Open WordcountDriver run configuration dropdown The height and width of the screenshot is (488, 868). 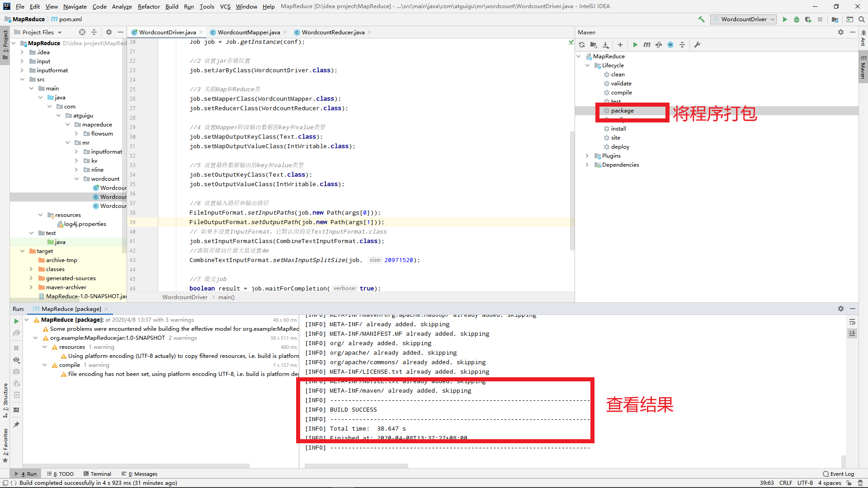743,19
